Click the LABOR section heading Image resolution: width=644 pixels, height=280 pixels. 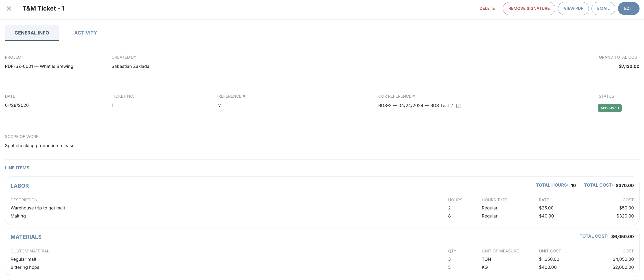tap(20, 186)
